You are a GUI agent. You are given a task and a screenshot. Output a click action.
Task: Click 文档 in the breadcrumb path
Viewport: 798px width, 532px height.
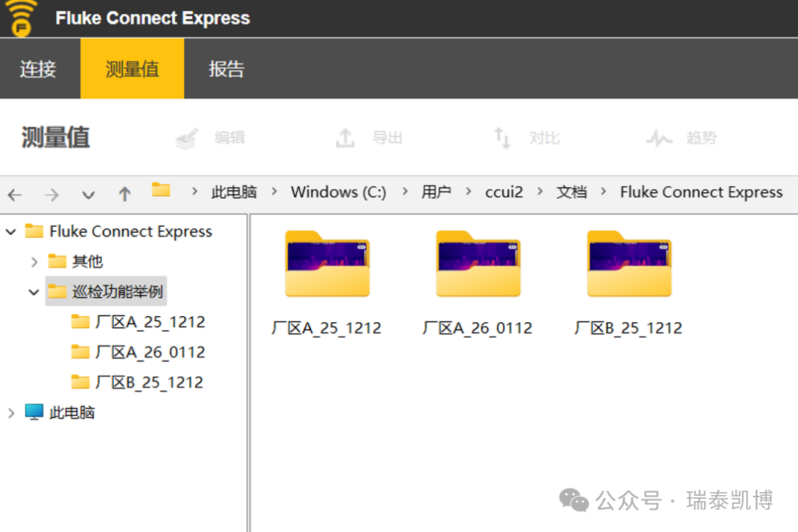pos(571,192)
